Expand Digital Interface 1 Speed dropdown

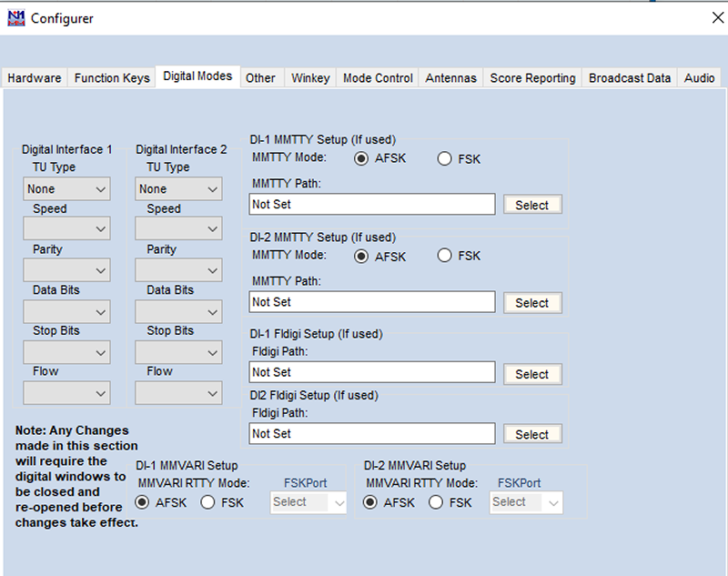tap(66, 228)
